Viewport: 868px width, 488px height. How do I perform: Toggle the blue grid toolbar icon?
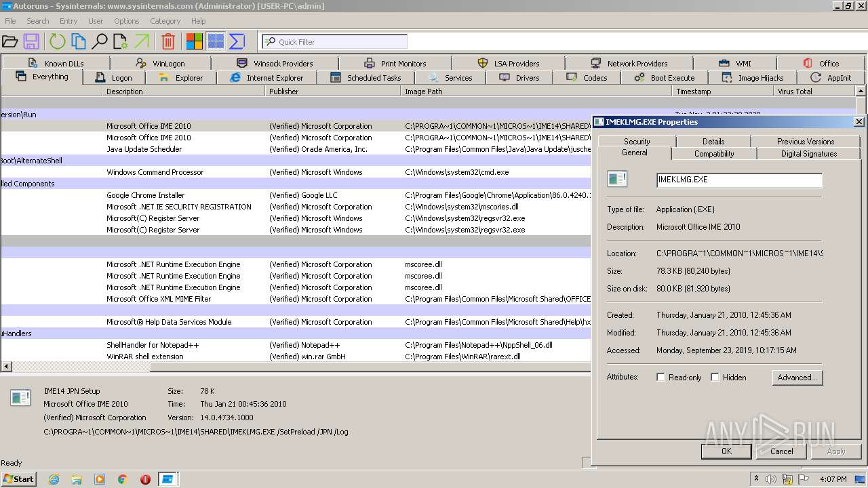(x=216, y=41)
